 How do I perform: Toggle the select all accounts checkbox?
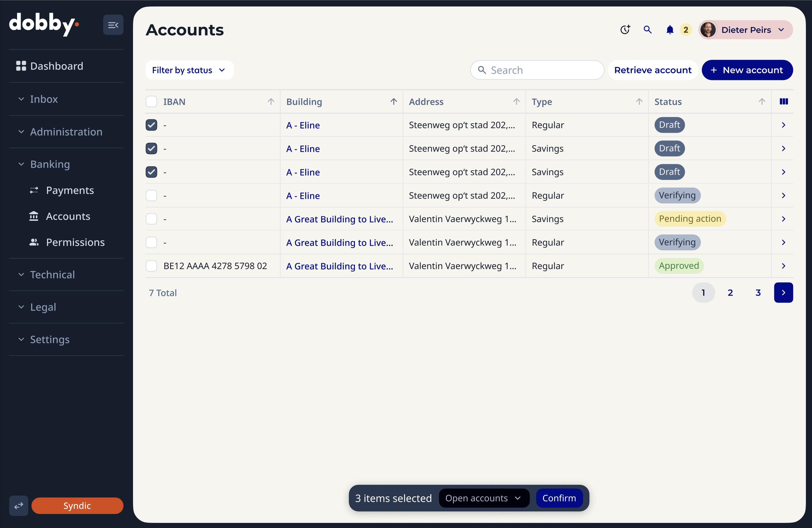[152, 102]
